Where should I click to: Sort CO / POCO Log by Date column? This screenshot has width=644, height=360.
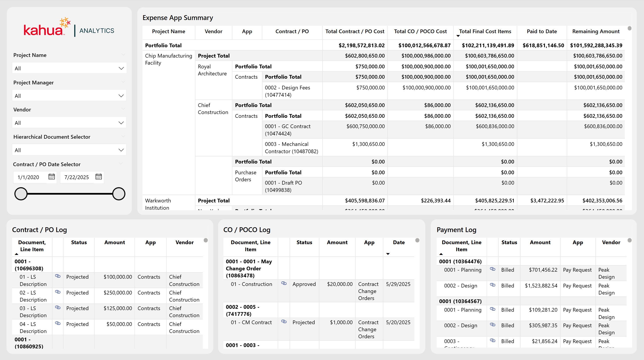click(399, 242)
